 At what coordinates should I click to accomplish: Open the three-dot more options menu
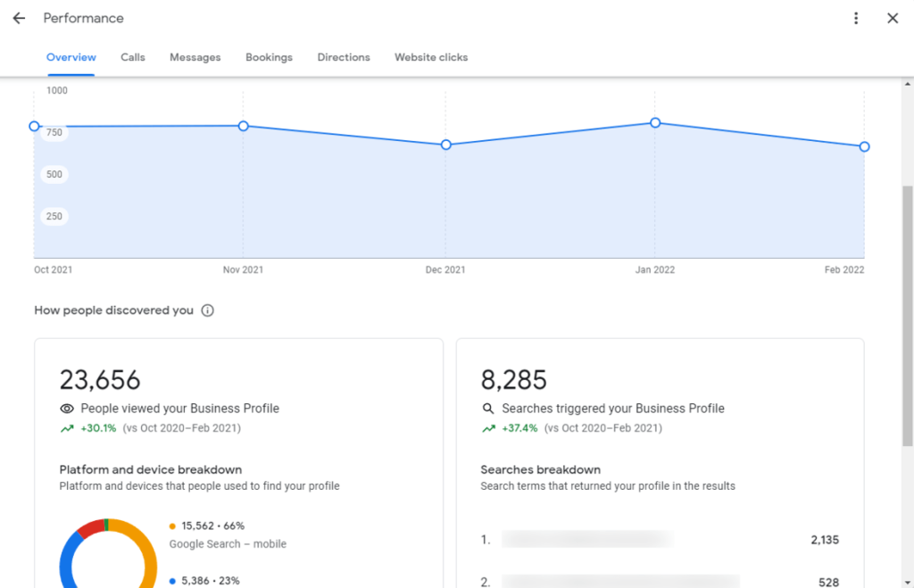[856, 18]
